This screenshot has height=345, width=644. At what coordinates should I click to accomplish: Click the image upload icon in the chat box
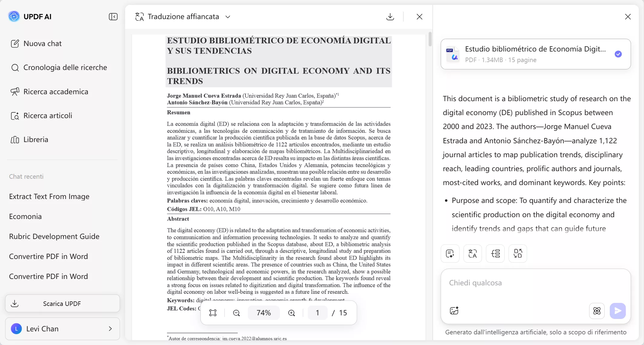pos(454,310)
